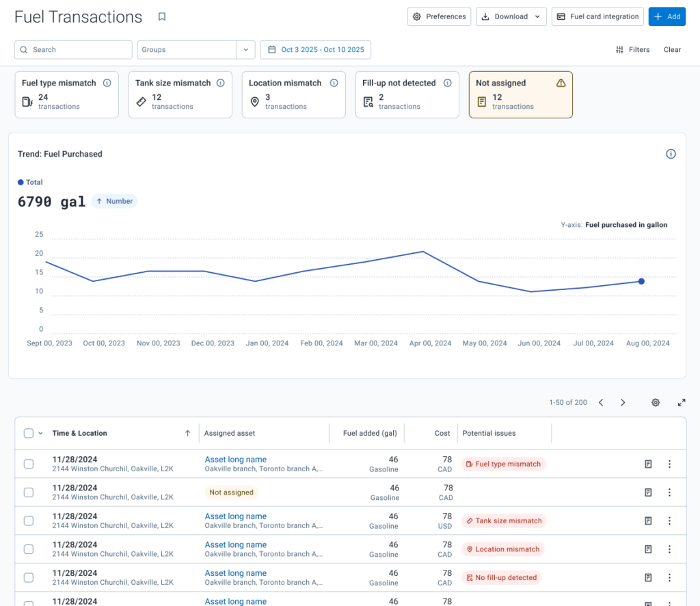Check the box for Tank size mismatch row

coord(29,521)
